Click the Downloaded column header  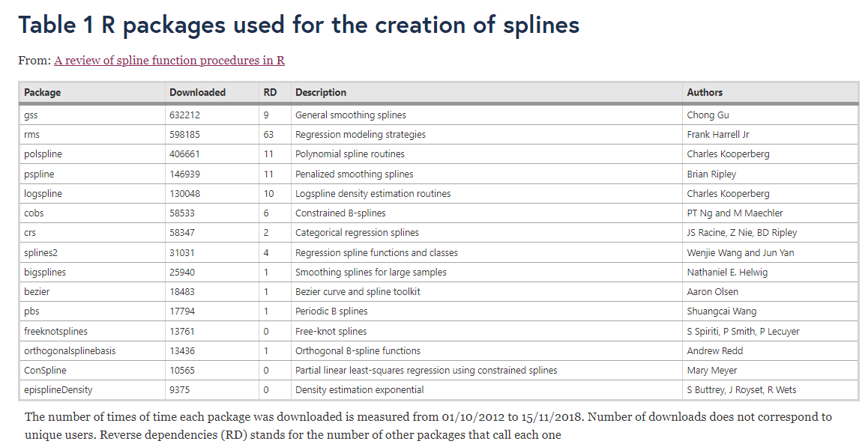click(x=198, y=92)
